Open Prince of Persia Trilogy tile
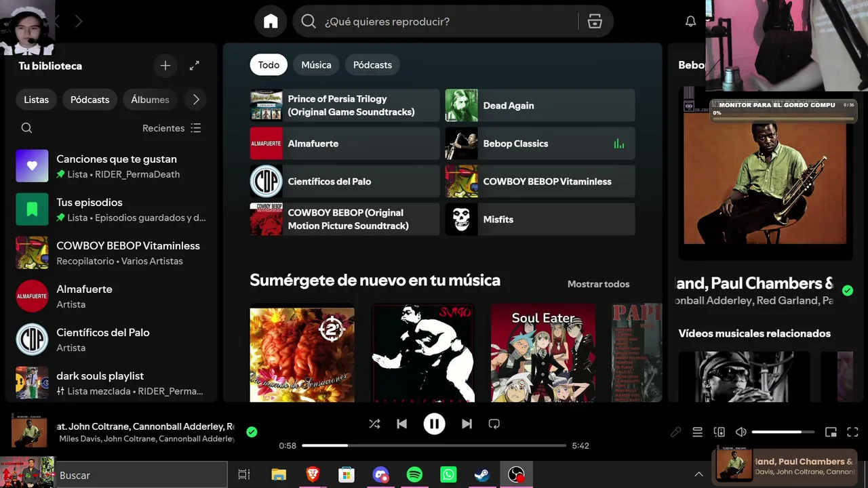Image resolution: width=868 pixels, height=488 pixels. (344, 106)
